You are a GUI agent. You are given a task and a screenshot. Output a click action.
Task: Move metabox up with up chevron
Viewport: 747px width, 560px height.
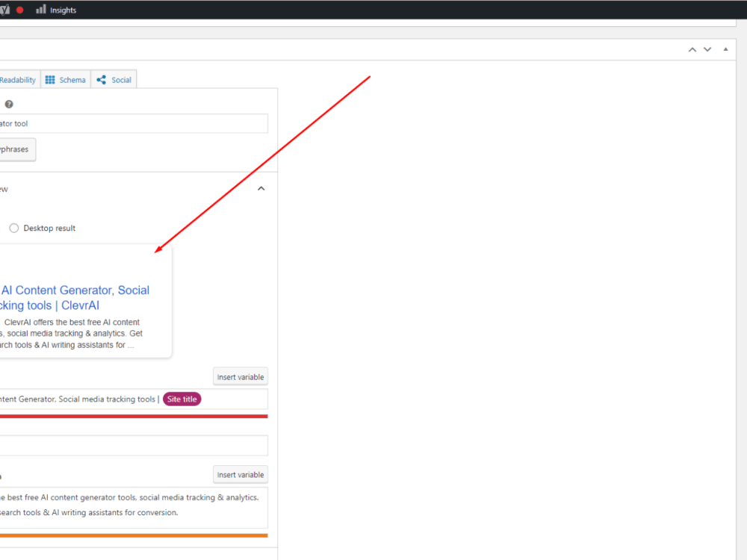tap(692, 49)
